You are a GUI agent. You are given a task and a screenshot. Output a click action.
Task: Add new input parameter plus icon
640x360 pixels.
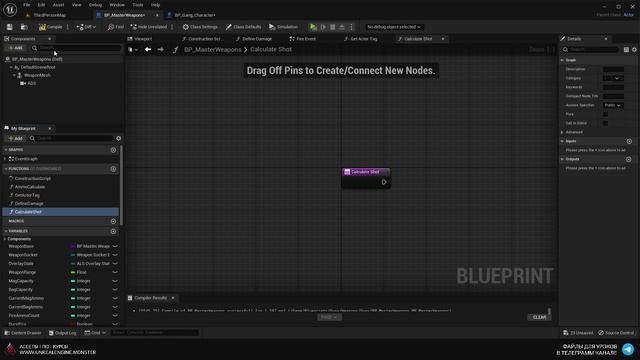[x=629, y=141]
